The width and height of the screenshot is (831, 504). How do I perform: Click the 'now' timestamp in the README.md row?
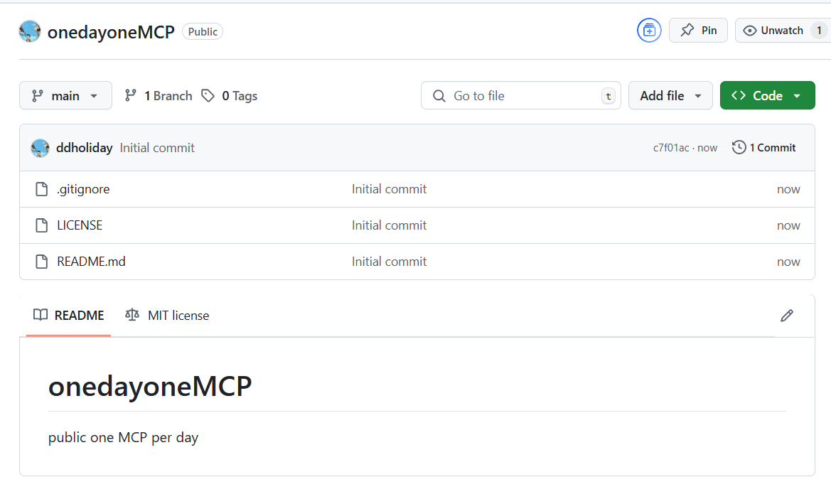(x=788, y=262)
